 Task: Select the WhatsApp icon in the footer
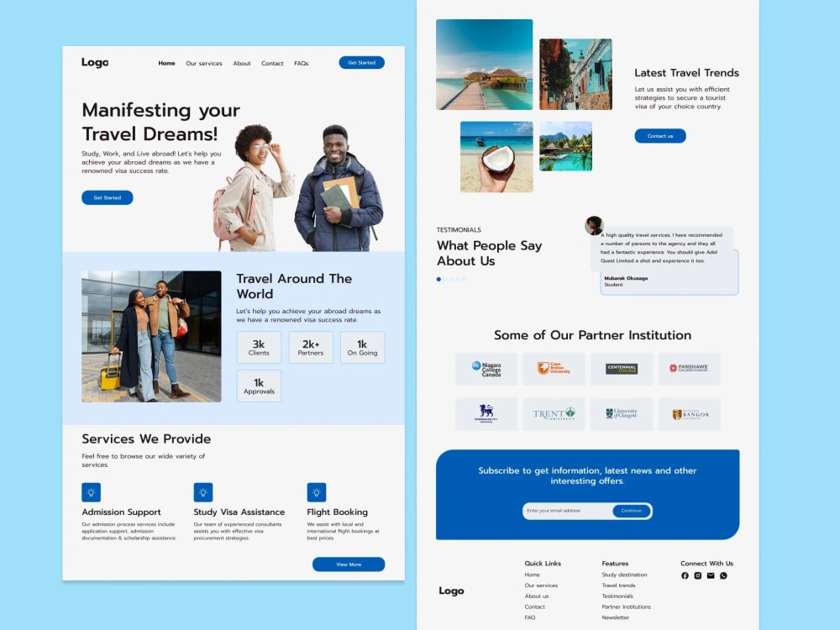(x=722, y=575)
